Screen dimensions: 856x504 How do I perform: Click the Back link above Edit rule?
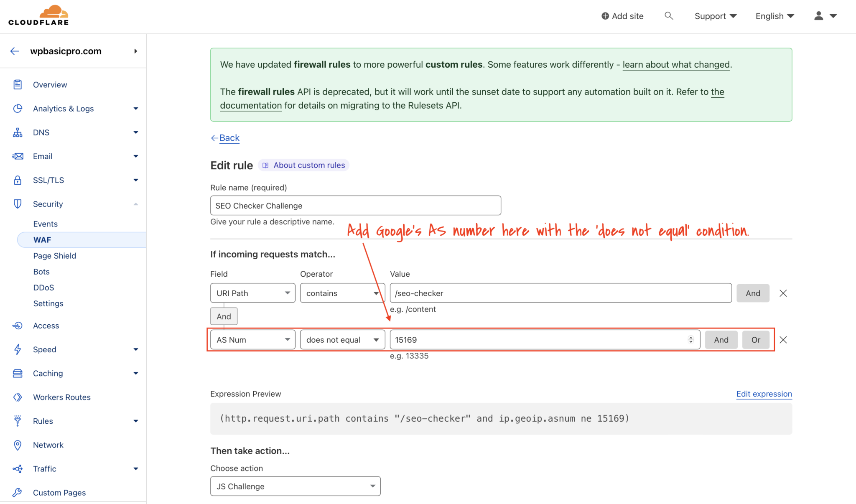pyautogui.click(x=229, y=137)
